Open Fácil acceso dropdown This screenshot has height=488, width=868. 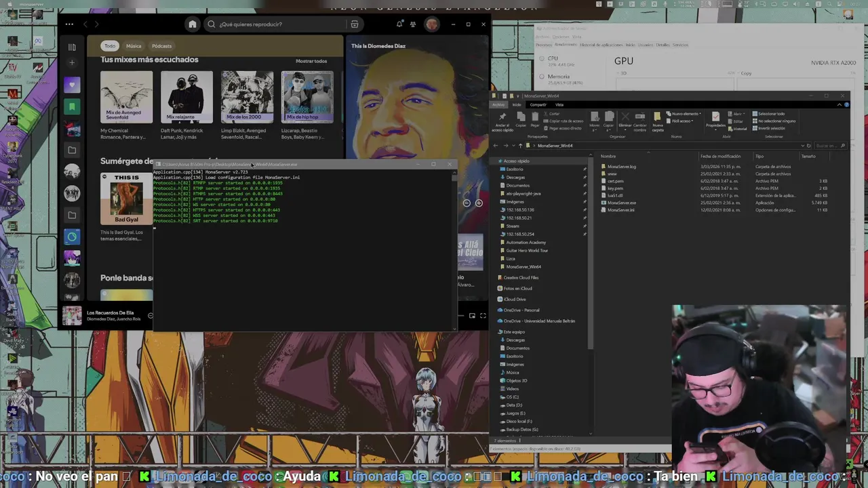point(681,121)
